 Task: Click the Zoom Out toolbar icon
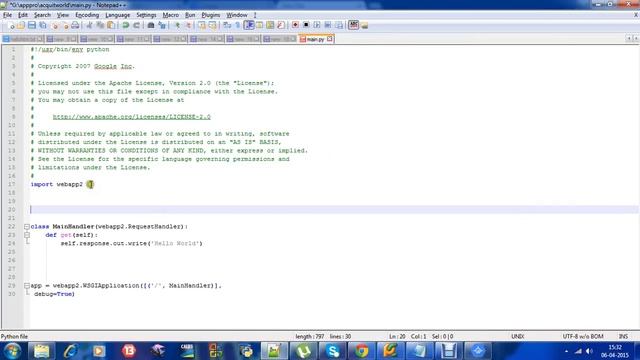[x=188, y=25]
